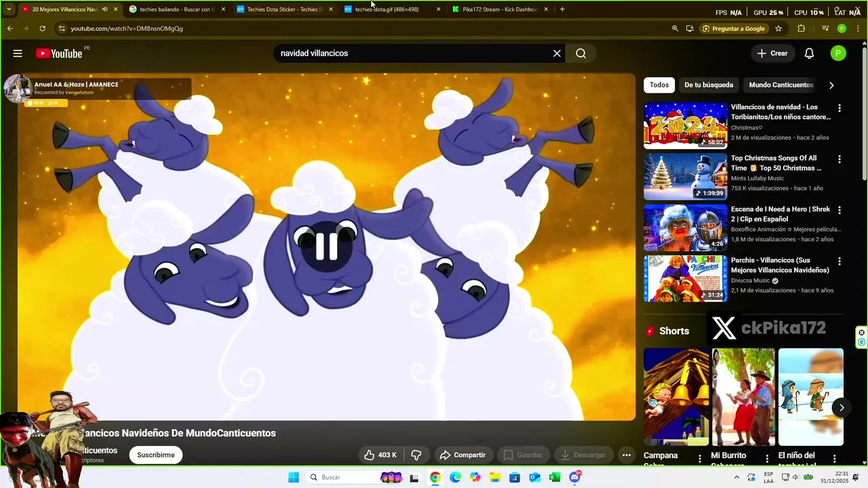Open options for Mi Burrito short
The image size is (868, 488).
point(767,459)
